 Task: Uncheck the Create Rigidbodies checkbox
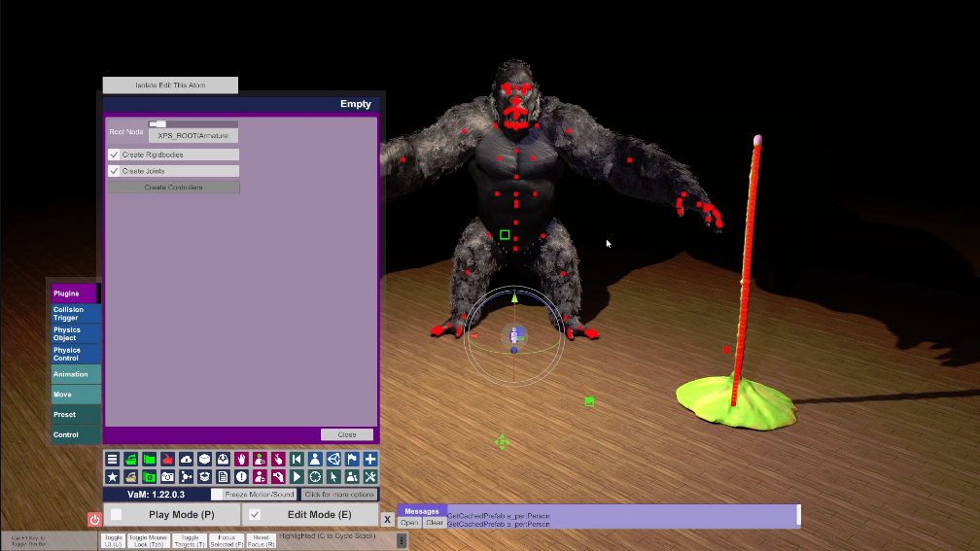coord(114,155)
